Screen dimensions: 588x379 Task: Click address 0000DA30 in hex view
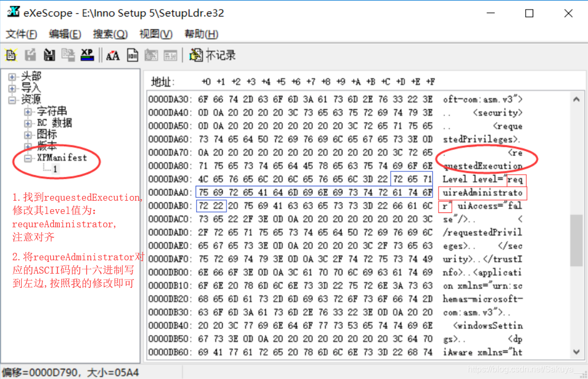click(170, 100)
